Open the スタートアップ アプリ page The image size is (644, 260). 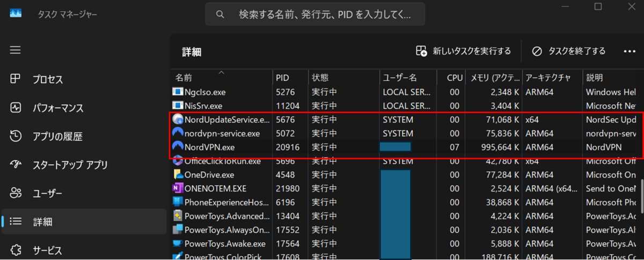pos(84,165)
